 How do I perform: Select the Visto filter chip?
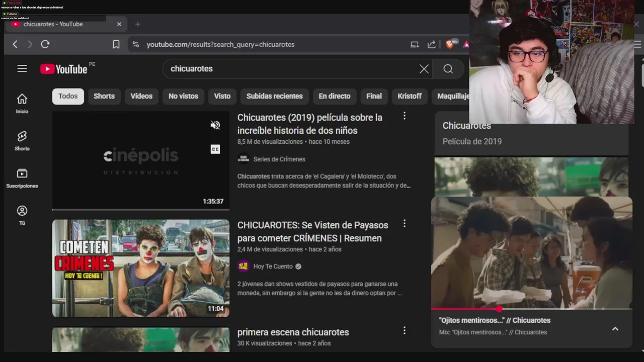click(x=222, y=96)
